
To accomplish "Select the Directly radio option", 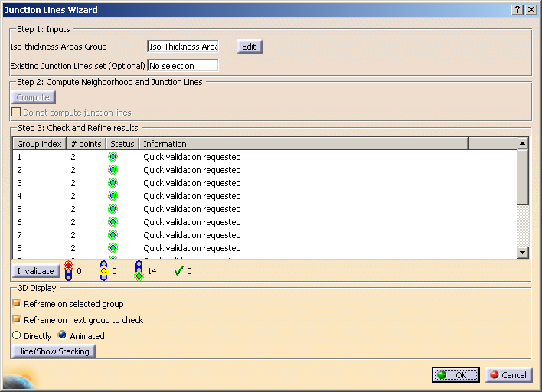I will point(17,336).
